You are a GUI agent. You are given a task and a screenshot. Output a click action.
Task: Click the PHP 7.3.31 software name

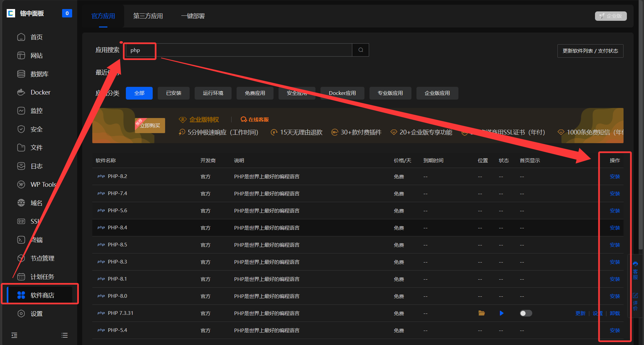pos(120,313)
